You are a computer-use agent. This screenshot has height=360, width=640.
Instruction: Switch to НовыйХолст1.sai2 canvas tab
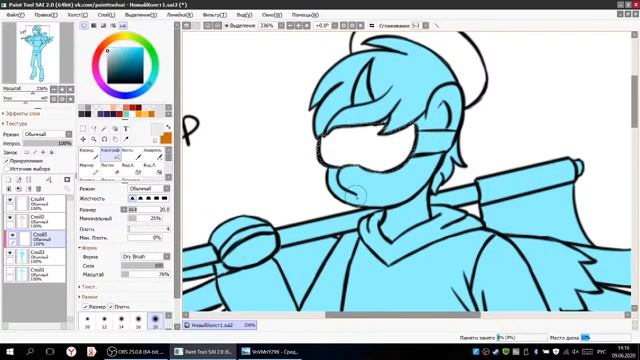220,325
